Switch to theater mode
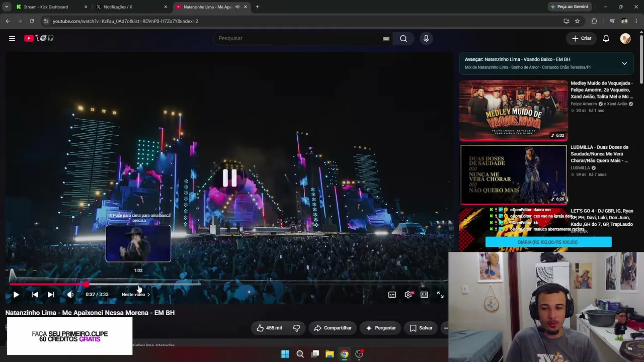This screenshot has width=644, height=362. point(424,295)
